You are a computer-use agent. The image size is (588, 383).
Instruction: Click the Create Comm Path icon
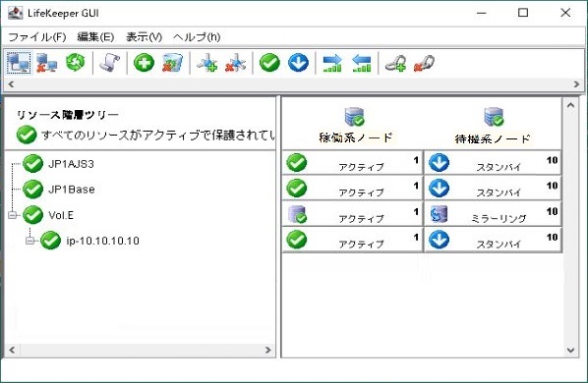(207, 63)
